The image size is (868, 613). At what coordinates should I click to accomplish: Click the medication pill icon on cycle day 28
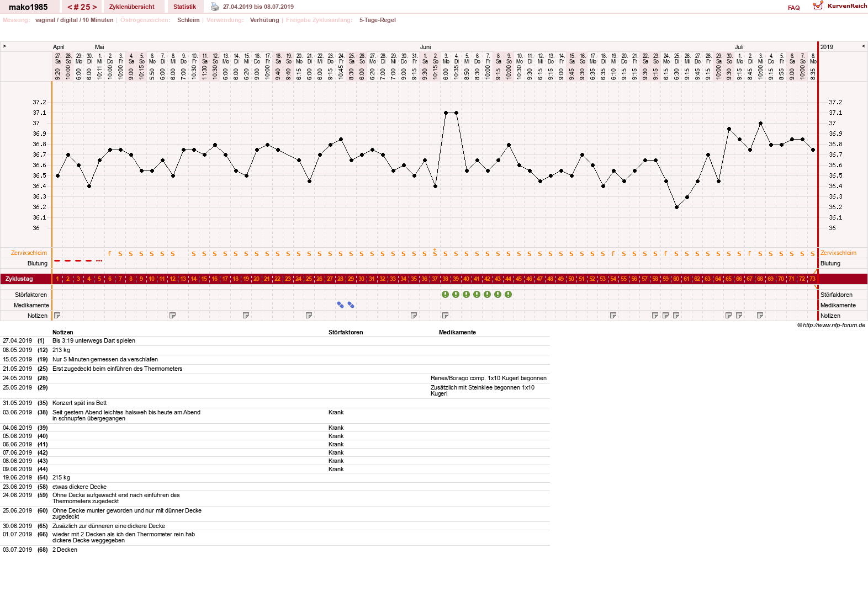pyautogui.click(x=341, y=305)
